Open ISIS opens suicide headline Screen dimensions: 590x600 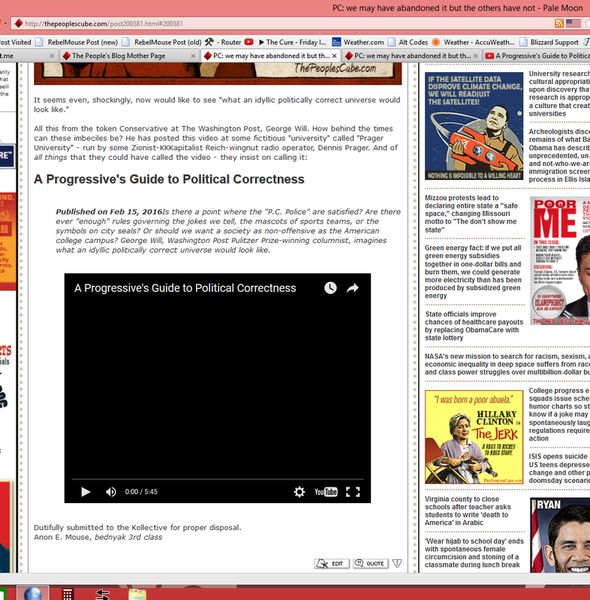click(559, 468)
